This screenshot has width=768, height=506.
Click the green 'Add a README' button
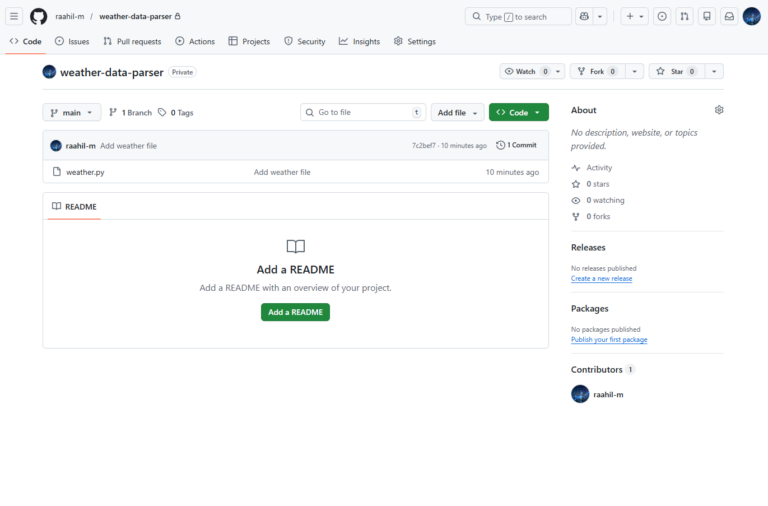[x=295, y=312]
